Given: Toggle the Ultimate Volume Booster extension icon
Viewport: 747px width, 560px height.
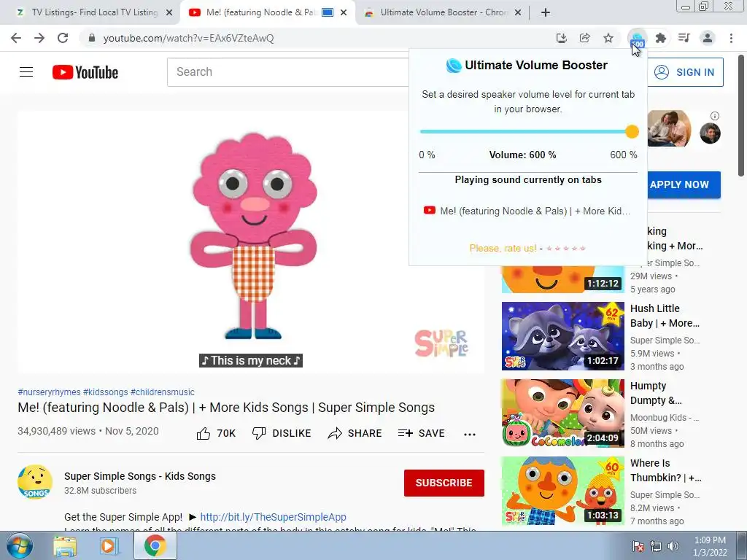Looking at the screenshot, I should tap(637, 38).
